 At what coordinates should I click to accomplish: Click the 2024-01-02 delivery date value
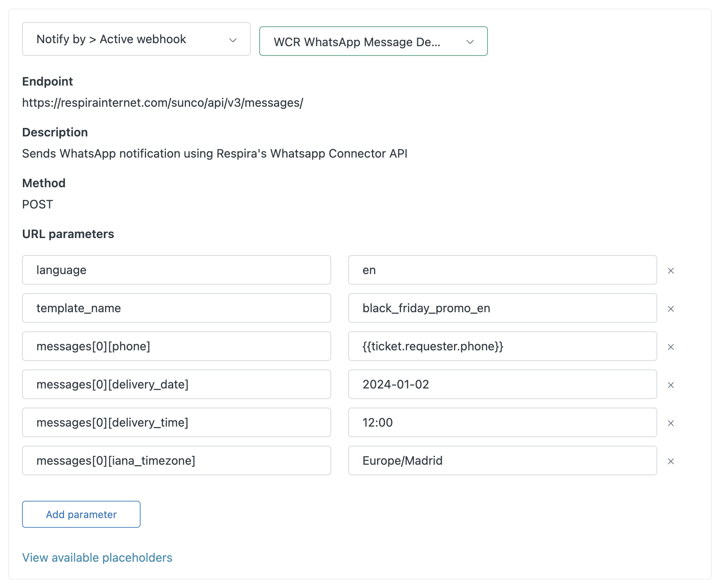pyautogui.click(x=502, y=384)
